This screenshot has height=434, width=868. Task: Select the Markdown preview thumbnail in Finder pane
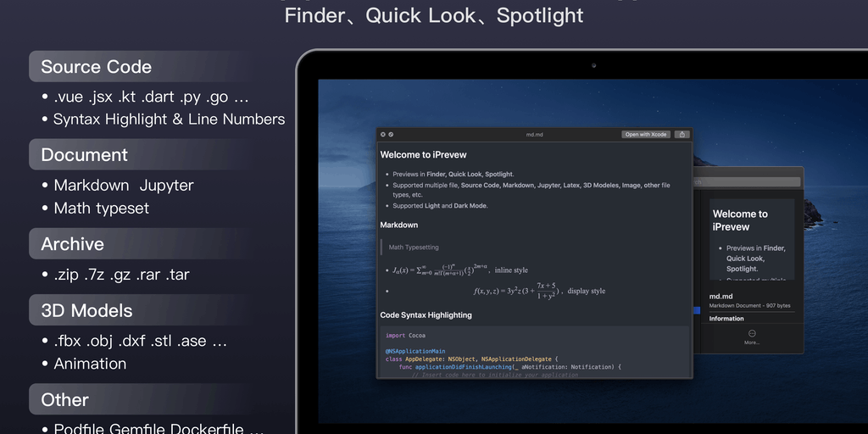point(752,239)
